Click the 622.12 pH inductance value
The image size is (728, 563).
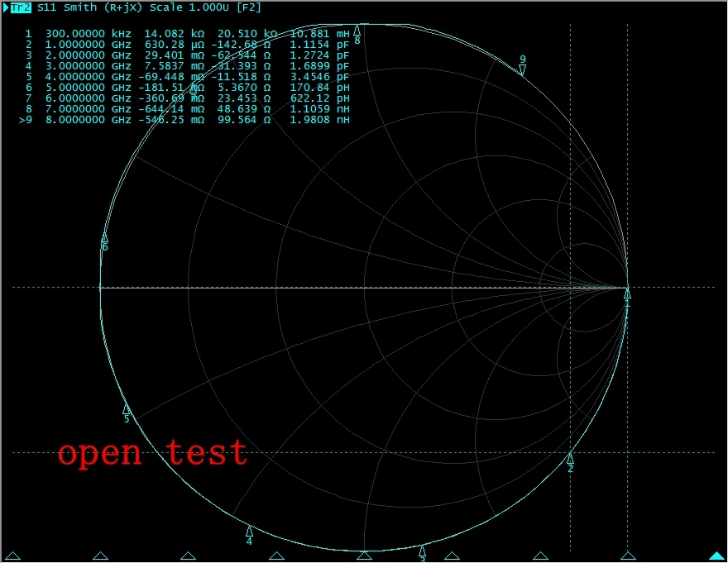pos(320,98)
